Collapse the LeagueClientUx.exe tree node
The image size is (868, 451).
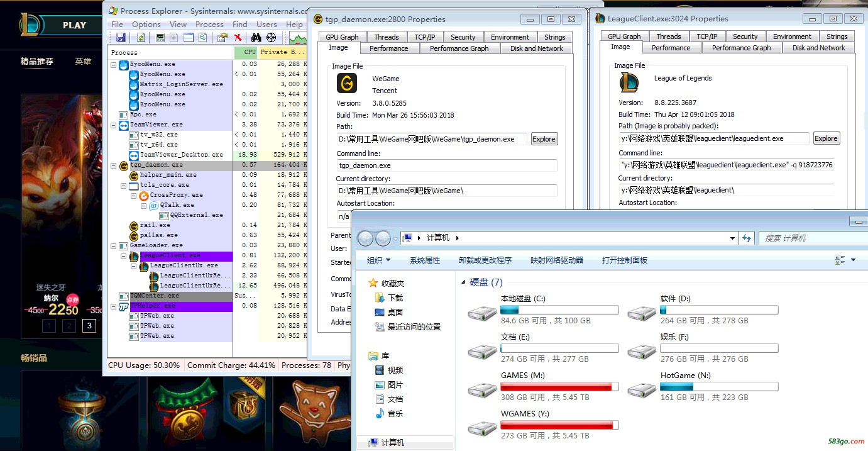(134, 265)
